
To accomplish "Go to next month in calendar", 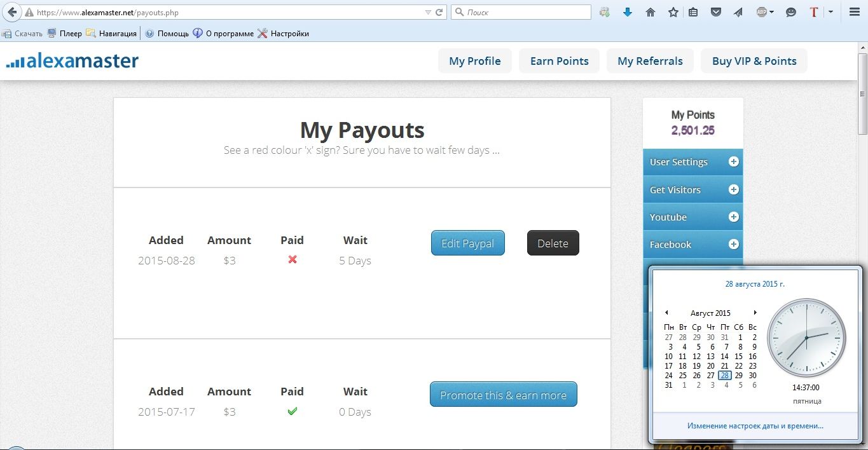I will point(755,313).
